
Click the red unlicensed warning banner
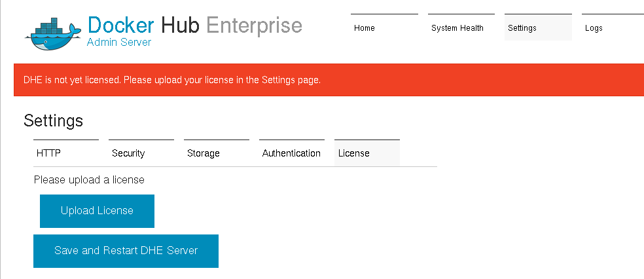[x=329, y=80]
